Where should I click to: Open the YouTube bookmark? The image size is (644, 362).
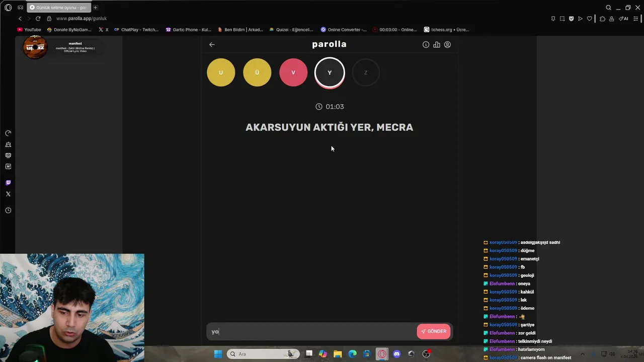pyautogui.click(x=29, y=30)
